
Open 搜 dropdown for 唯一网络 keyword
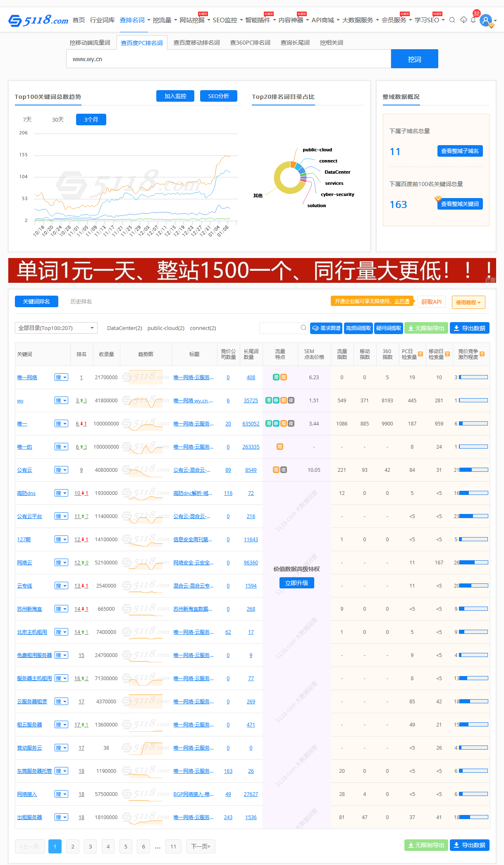click(61, 377)
